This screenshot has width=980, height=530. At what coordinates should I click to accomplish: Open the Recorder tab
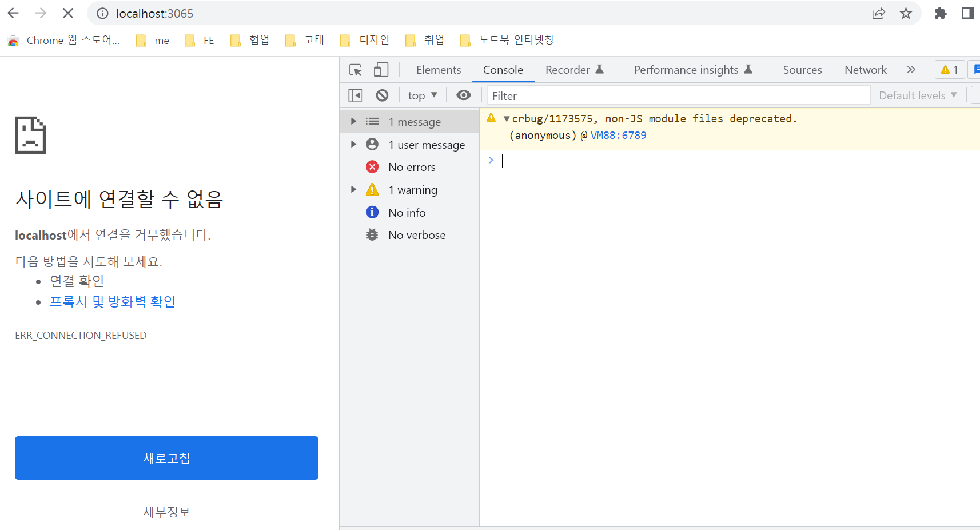pos(575,70)
